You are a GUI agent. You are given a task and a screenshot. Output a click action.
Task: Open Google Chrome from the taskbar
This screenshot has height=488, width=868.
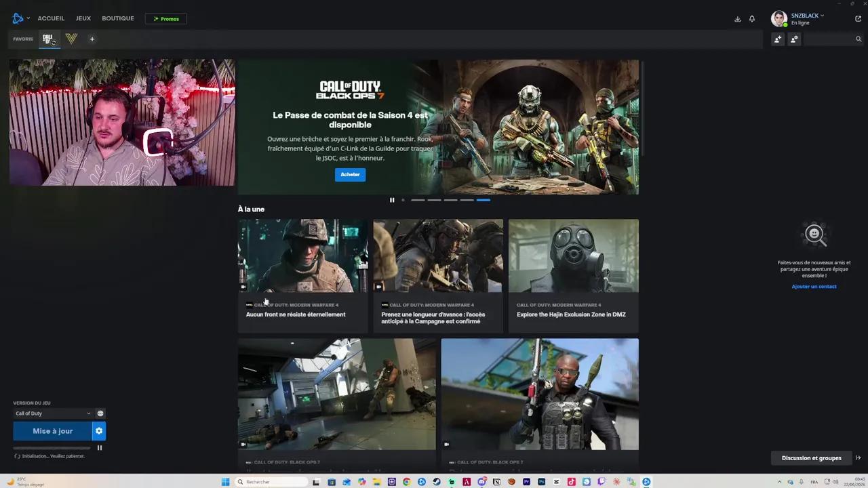(407, 482)
